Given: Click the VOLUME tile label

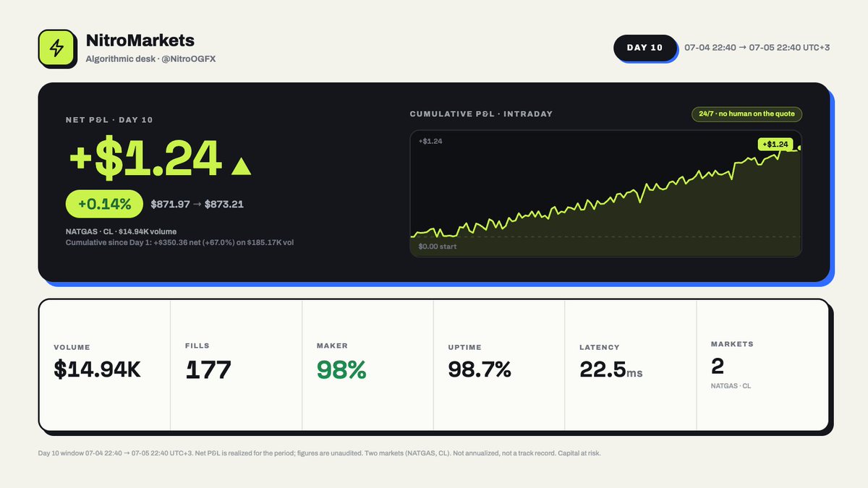Looking at the screenshot, I should pyautogui.click(x=72, y=348).
